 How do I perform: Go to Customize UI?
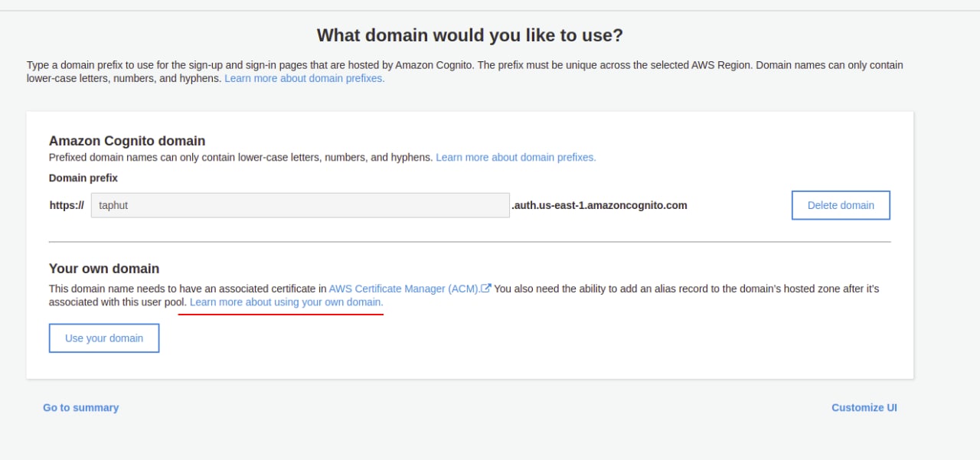[864, 408]
